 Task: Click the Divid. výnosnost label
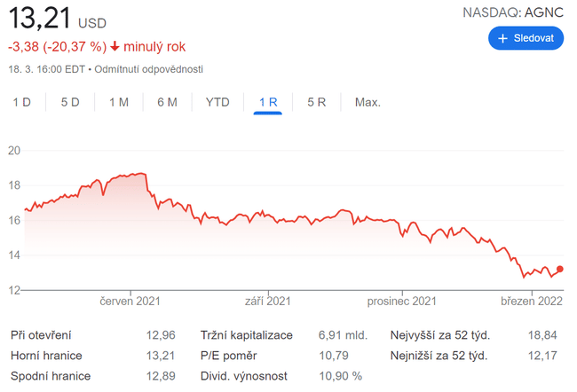[245, 376]
